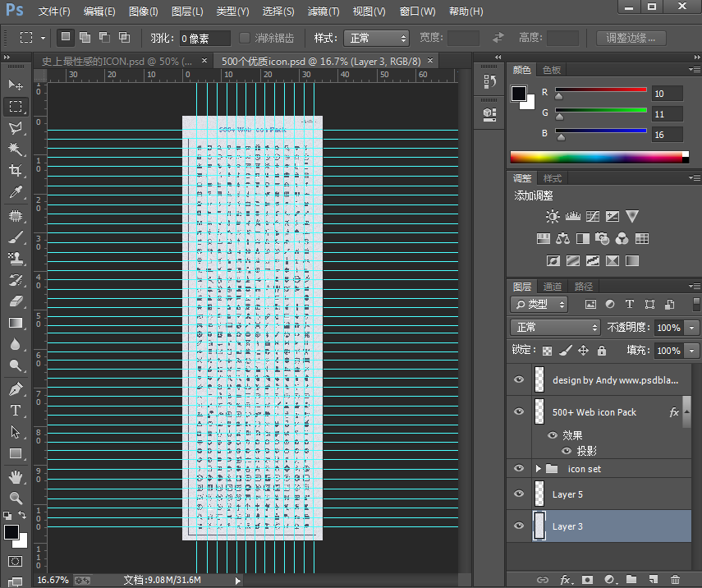
Task: Open the 滤镜(T) menu
Action: (x=323, y=11)
